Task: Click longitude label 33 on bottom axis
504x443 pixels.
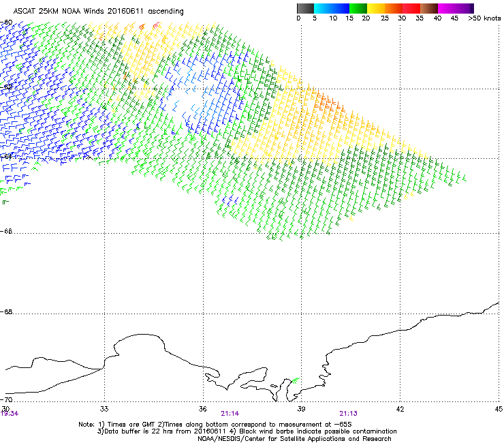Action: [104, 409]
